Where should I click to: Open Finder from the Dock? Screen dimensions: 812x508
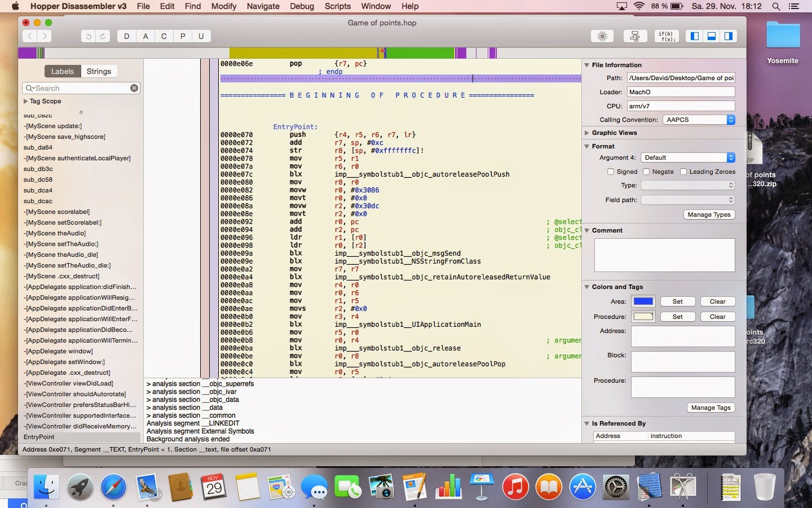(x=46, y=486)
